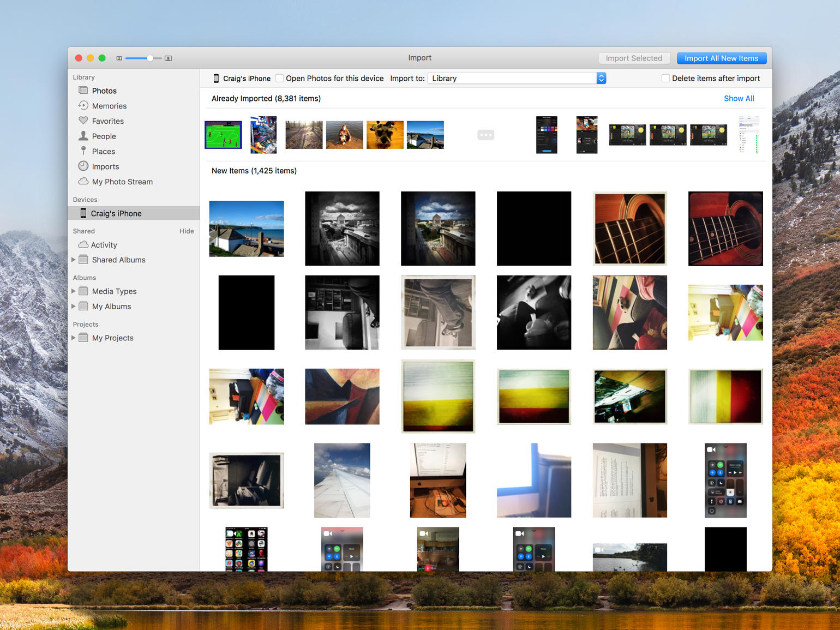
Task: Click the Craig's iPhone device icon in sidebar
Action: (x=83, y=213)
